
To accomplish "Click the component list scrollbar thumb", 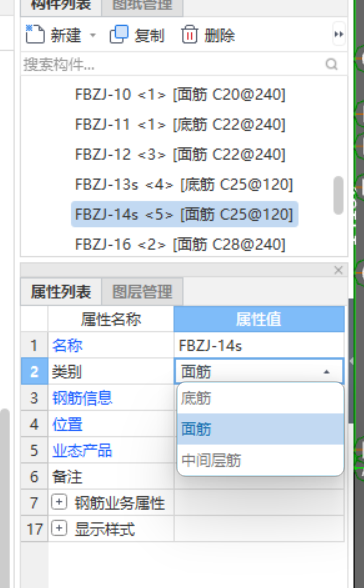I will [x=339, y=195].
